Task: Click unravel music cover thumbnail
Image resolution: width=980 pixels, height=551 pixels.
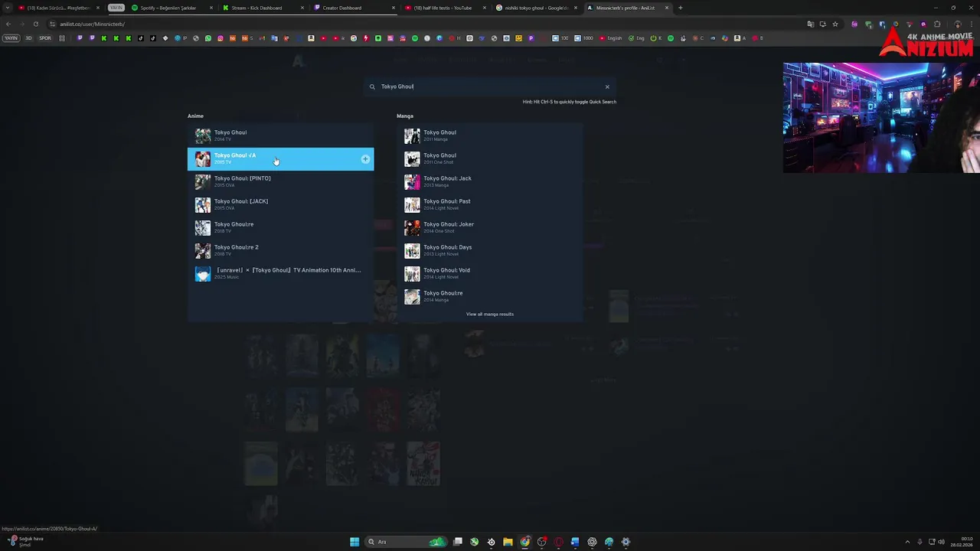Action: pos(202,273)
